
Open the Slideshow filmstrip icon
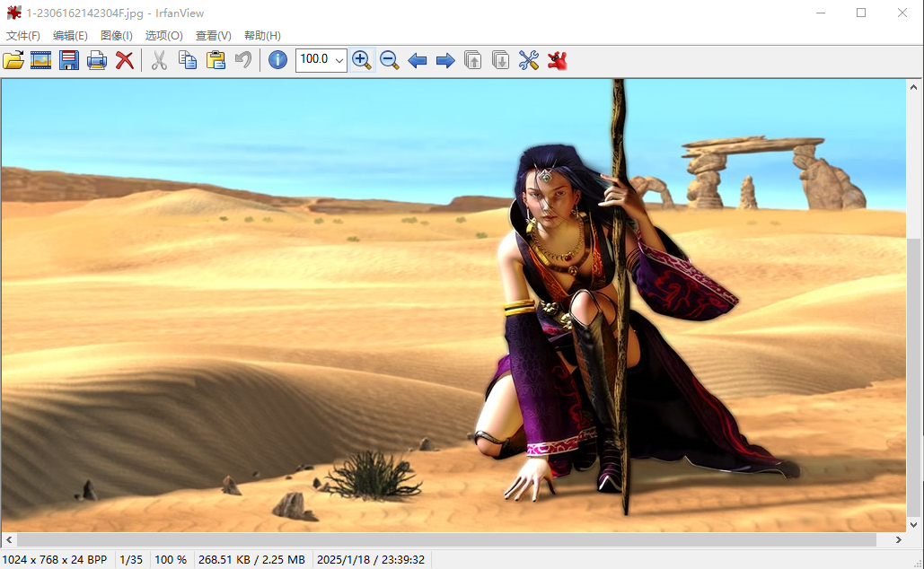tap(41, 60)
